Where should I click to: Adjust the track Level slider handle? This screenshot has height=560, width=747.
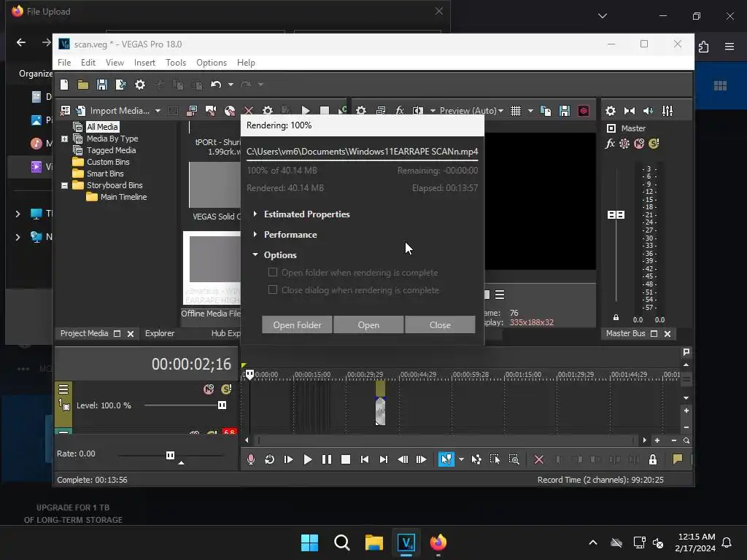(222, 405)
